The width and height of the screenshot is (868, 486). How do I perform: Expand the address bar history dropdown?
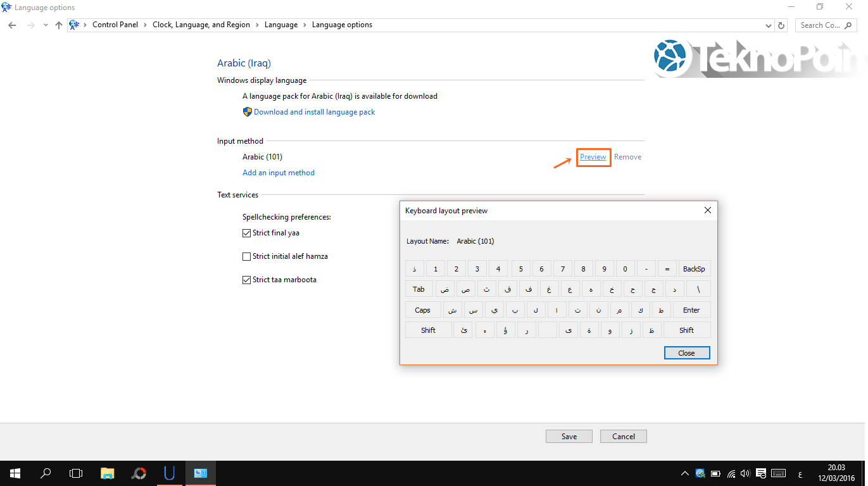click(767, 25)
